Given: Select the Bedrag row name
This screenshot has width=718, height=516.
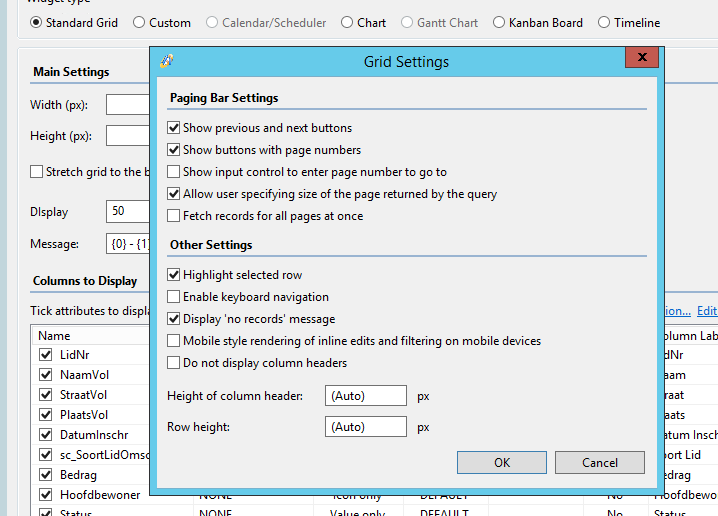Looking at the screenshot, I should [x=78, y=475].
